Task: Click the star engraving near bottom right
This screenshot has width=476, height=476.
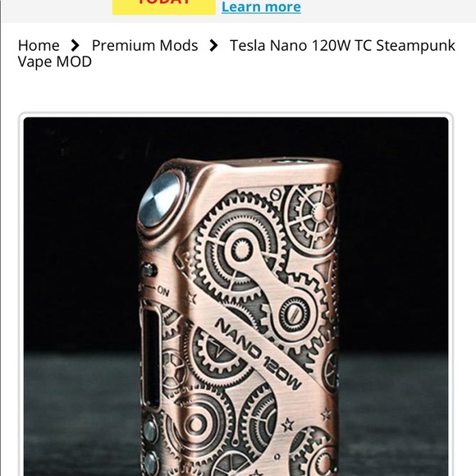Action: point(287,424)
